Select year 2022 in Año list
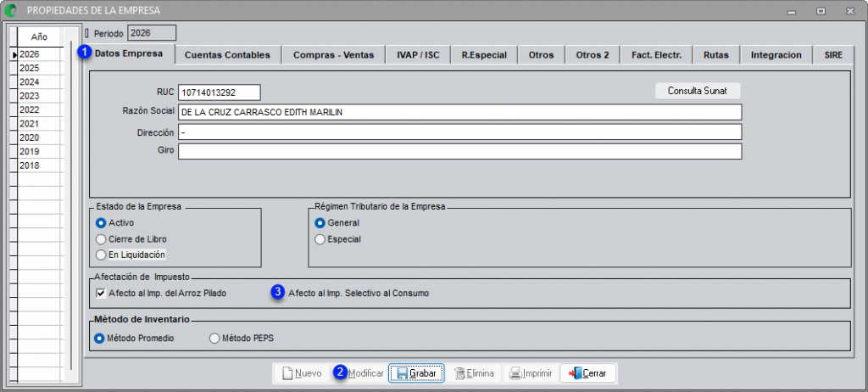 tap(40, 109)
